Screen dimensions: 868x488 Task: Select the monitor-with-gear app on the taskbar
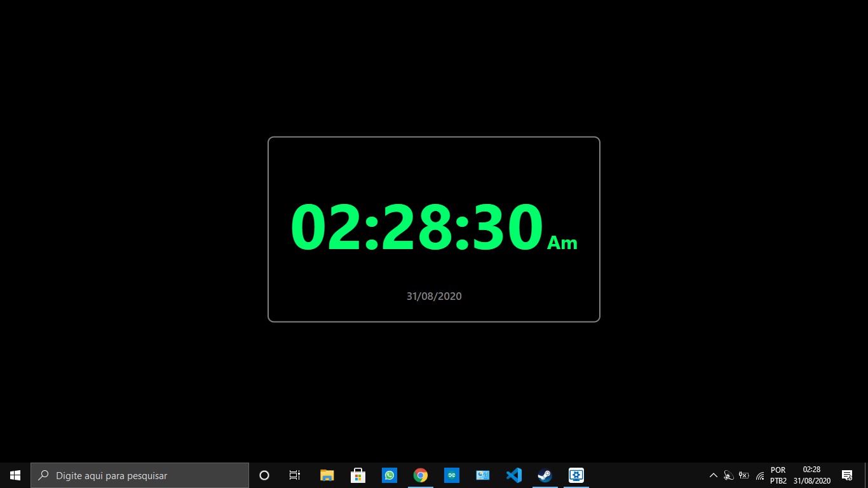tap(576, 475)
